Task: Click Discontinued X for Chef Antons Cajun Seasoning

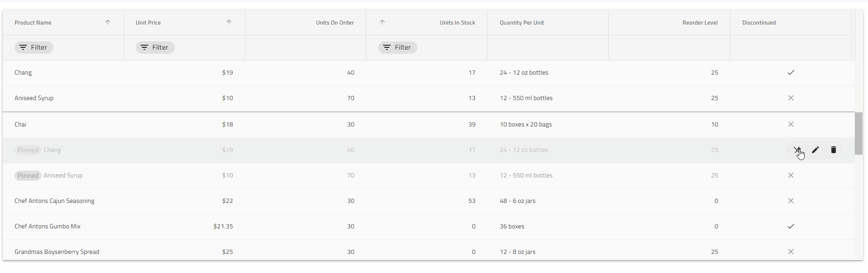Action: point(791,201)
